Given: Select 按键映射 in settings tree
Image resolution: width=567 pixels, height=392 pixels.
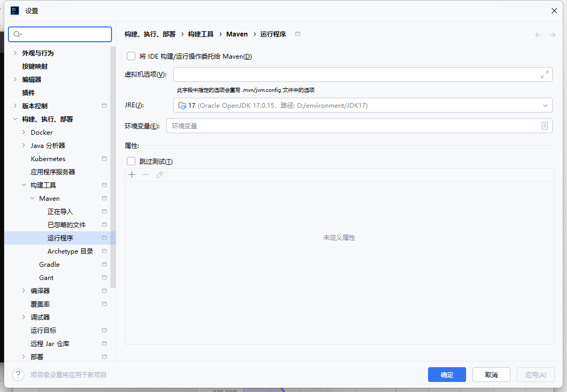Looking at the screenshot, I should tap(35, 66).
